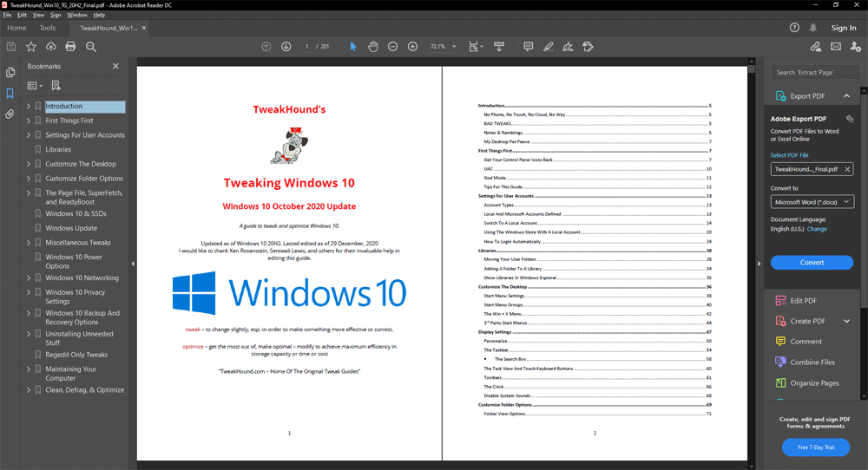The width and height of the screenshot is (868, 470).
Task: Print the document using printer icon
Action: point(70,47)
